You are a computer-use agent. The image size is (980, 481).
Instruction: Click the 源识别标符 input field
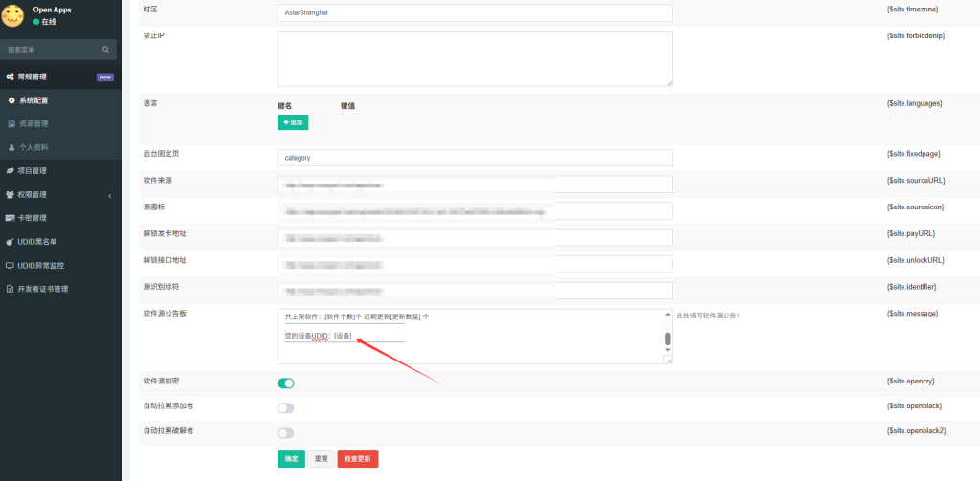click(x=475, y=291)
